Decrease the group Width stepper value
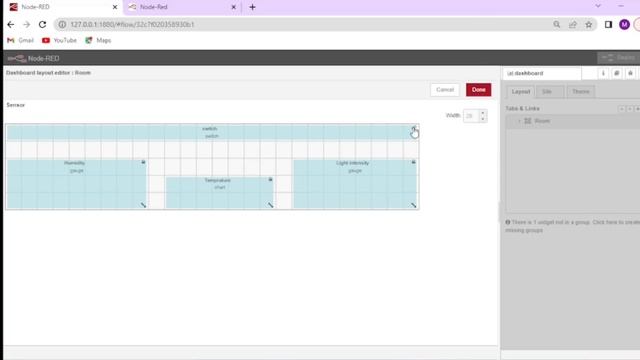This screenshot has width=640, height=360. click(482, 118)
